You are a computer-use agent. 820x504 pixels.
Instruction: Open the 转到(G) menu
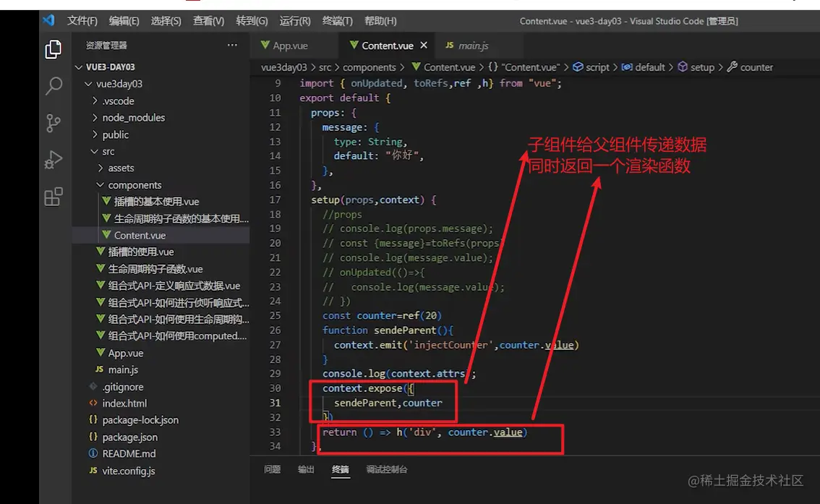tap(252, 21)
